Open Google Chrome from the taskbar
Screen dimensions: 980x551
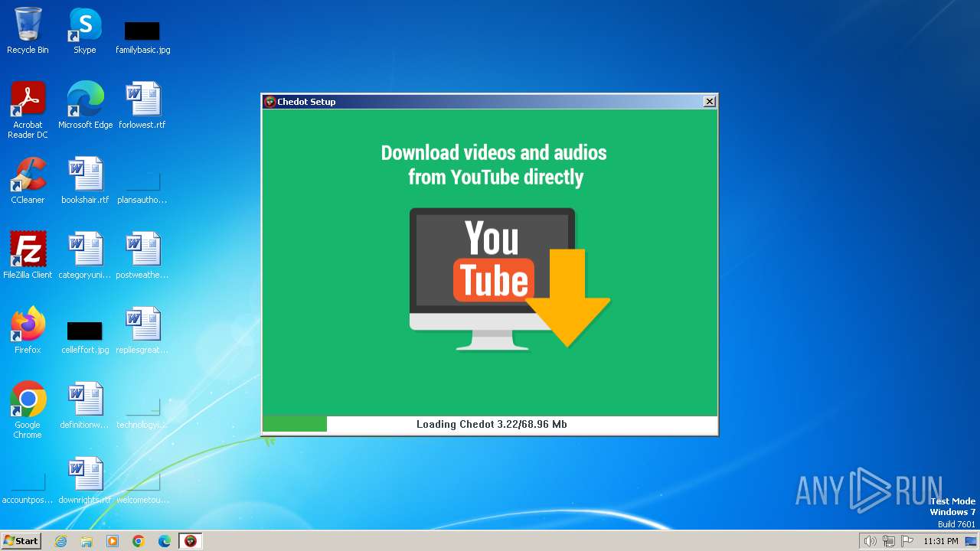point(139,541)
